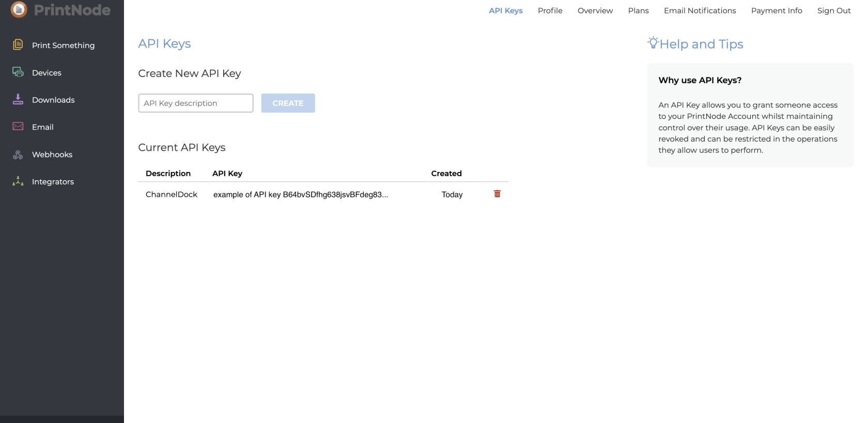Click the Webhooks icon in sidebar
868x423 pixels.
click(18, 154)
